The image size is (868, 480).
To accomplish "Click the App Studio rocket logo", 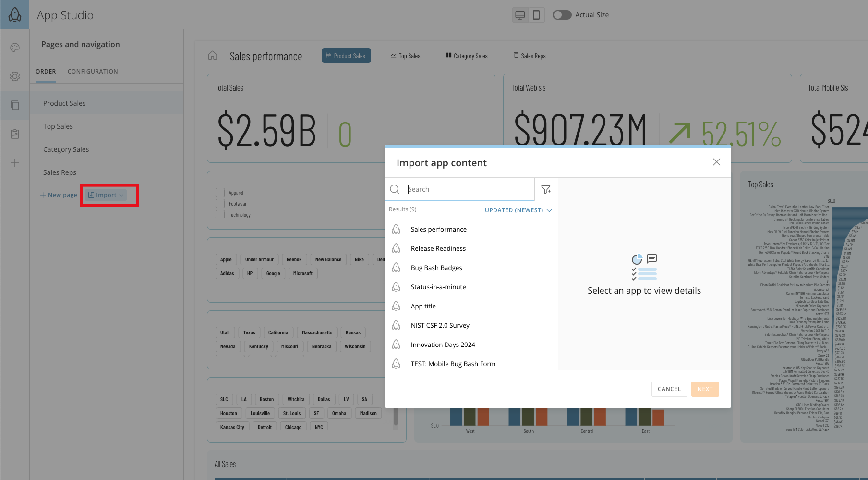I will 15,14.
